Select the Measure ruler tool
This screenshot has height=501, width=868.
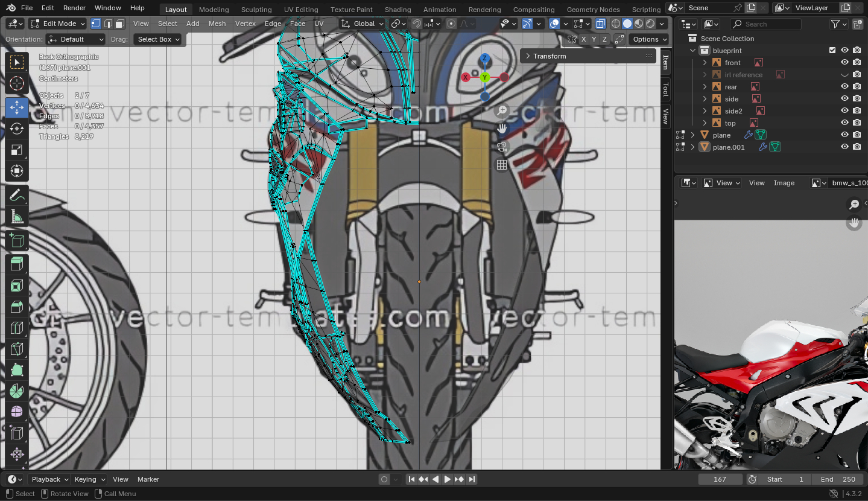pos(17,216)
